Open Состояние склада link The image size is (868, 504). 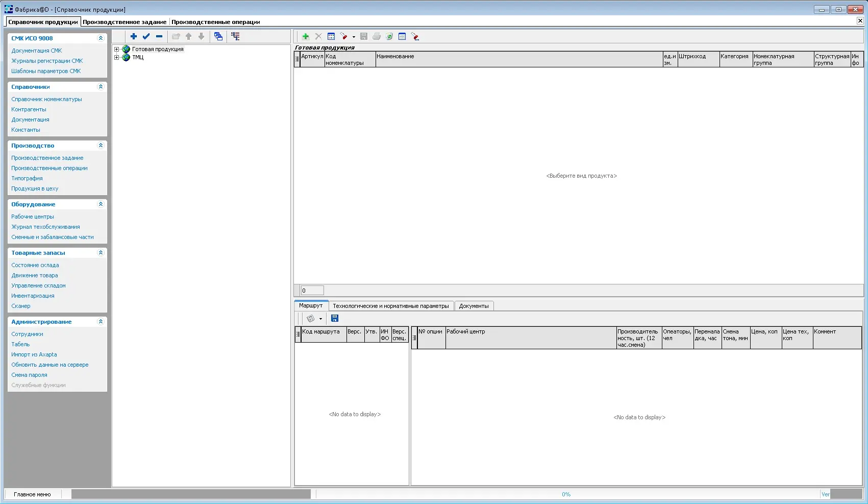point(35,265)
